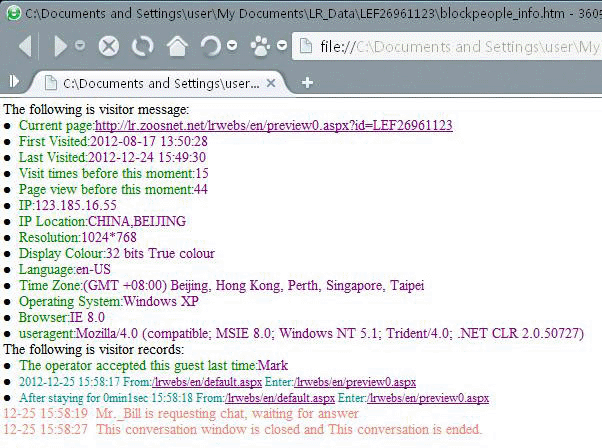Viewport: 602px width, 448px height.
Task: Click 'The following is visitor message:' heading
Action: (96, 109)
